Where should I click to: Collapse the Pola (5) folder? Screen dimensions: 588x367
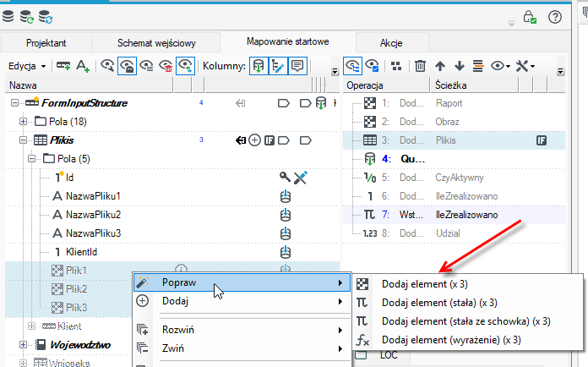tap(31, 159)
